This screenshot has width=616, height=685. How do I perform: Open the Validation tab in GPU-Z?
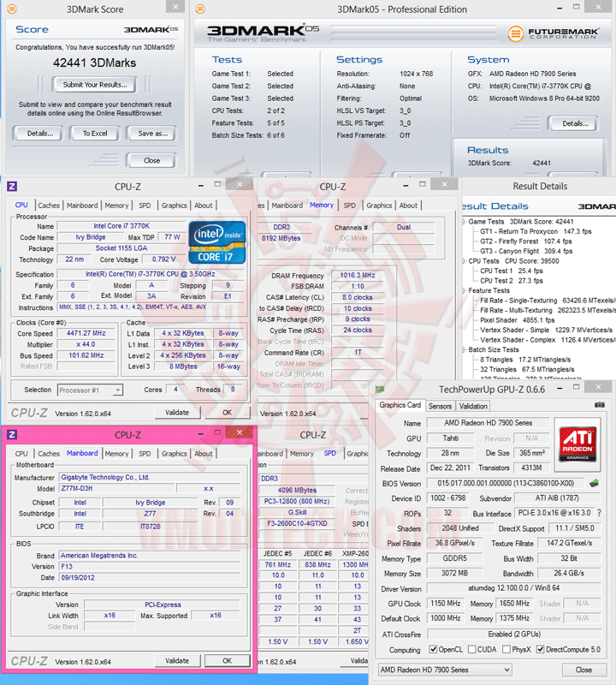[x=473, y=406]
